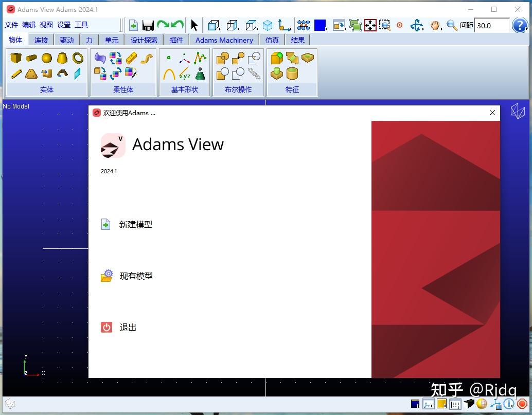Screen dimensions: 532x415
Task: Open the working grid dropdown in status bar
Action: (455, 404)
